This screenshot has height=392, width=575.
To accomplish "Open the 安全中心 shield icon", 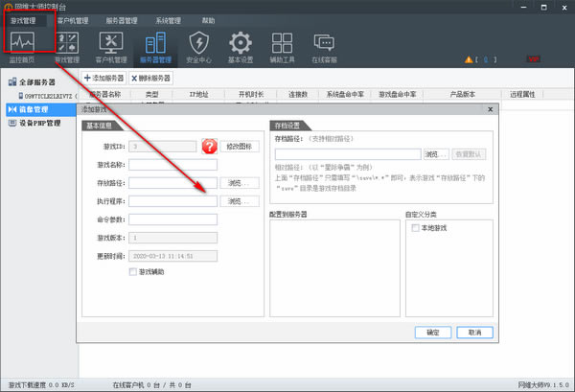I will click(x=197, y=45).
